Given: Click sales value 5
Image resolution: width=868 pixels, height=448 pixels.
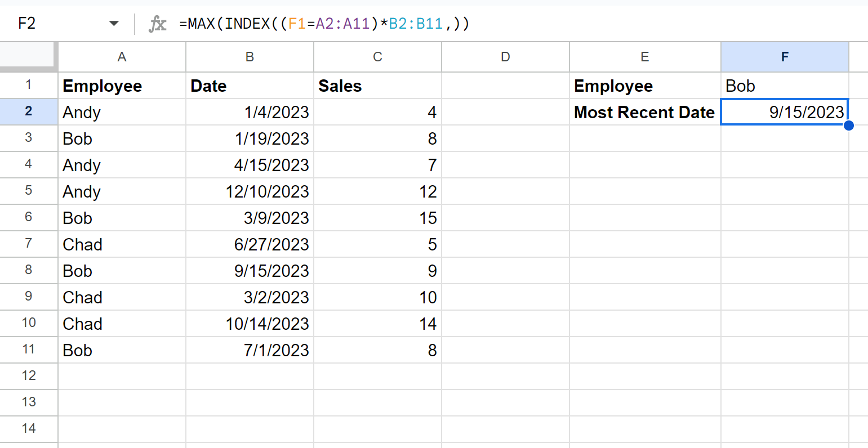Looking at the screenshot, I should (x=377, y=244).
